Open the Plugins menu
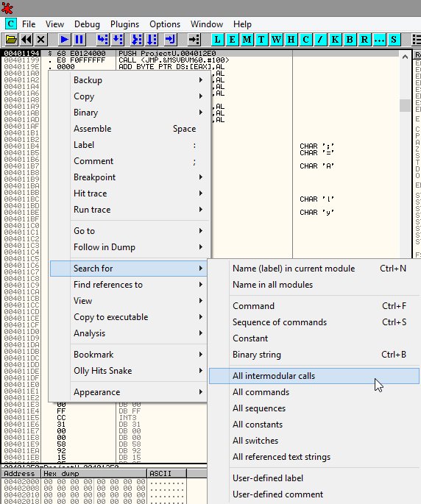Screen dimensions: 421x504 [125, 24]
